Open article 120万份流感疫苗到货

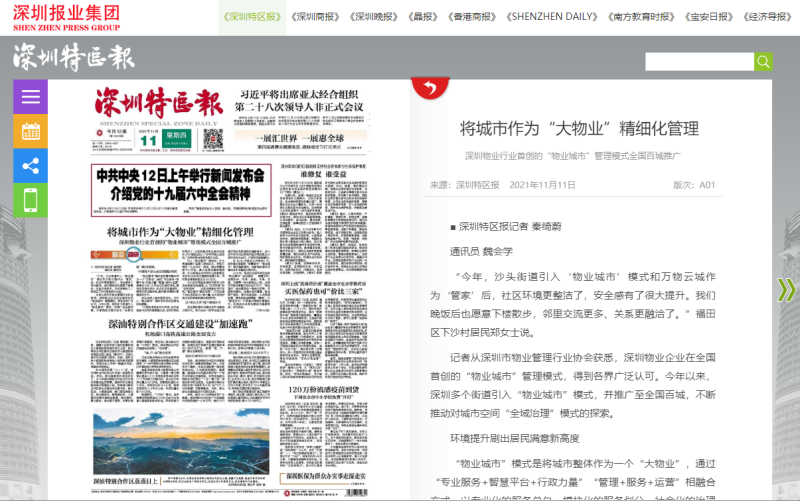tap(323, 389)
